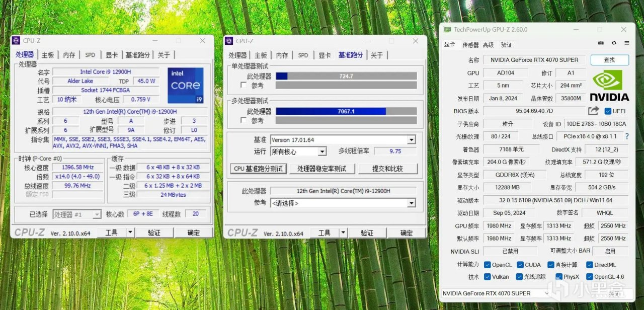Toggle the CUDA checkbox
The image size is (644, 310).
point(520,265)
